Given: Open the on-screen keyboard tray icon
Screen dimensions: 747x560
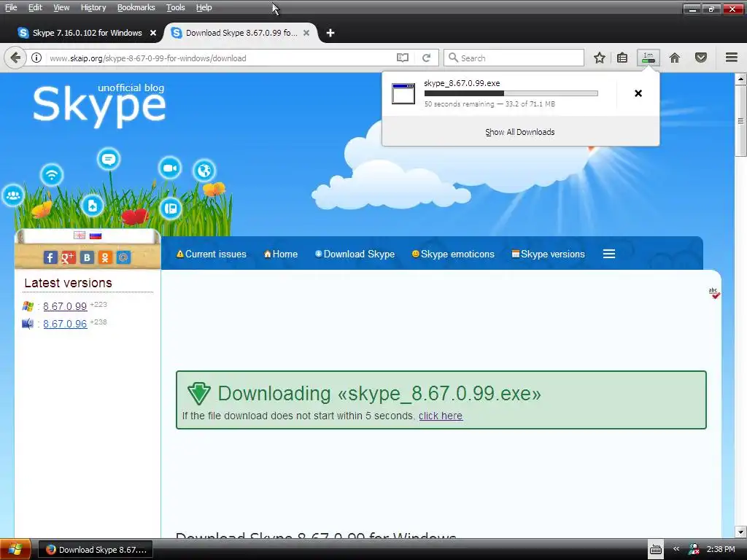Looking at the screenshot, I should 656,550.
